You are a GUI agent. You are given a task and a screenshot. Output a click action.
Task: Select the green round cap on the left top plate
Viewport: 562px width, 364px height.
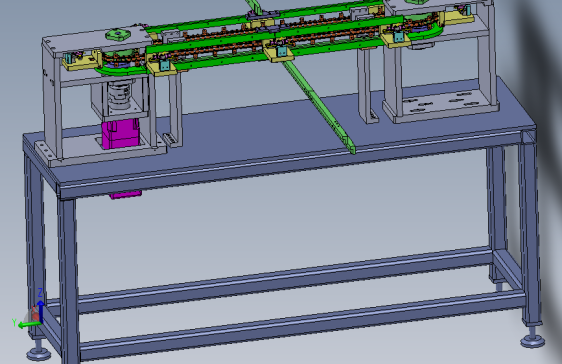click(x=118, y=35)
